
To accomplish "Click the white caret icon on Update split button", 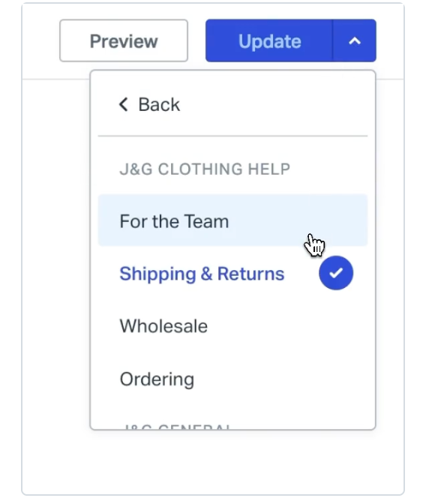I will point(355,40).
